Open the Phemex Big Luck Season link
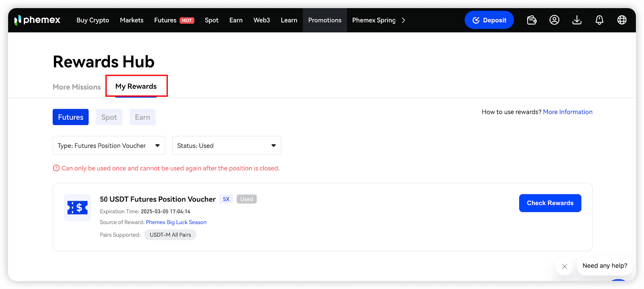Image resolution: width=644 pixels, height=289 pixels. [x=176, y=222]
